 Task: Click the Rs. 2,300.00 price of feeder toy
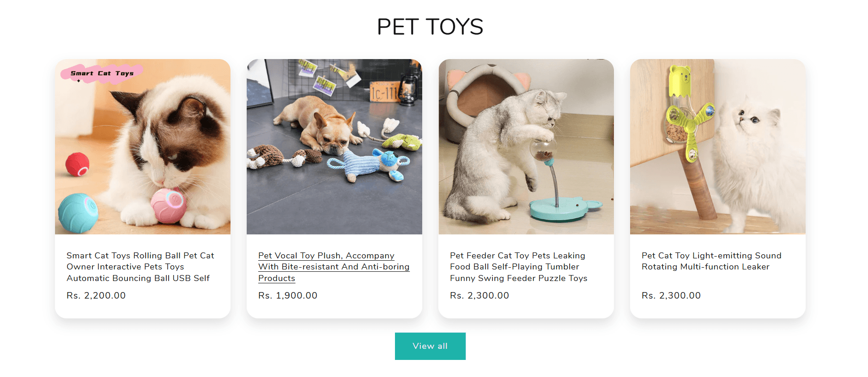click(480, 295)
